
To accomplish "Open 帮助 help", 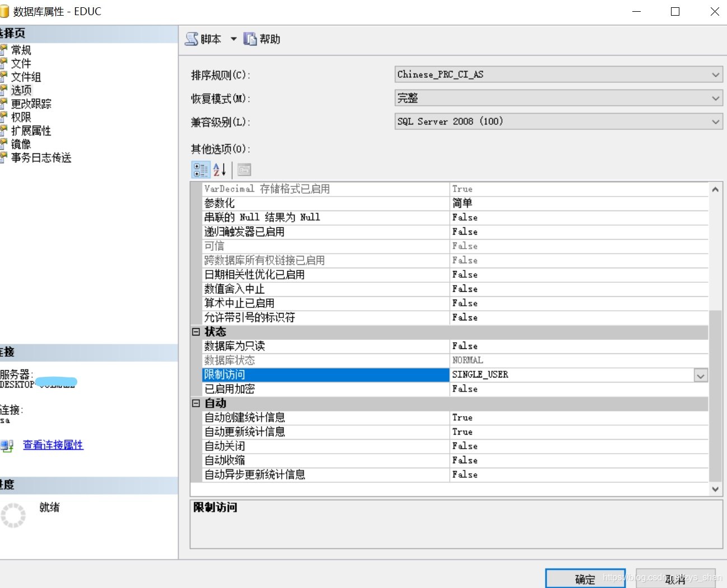I will pyautogui.click(x=262, y=39).
